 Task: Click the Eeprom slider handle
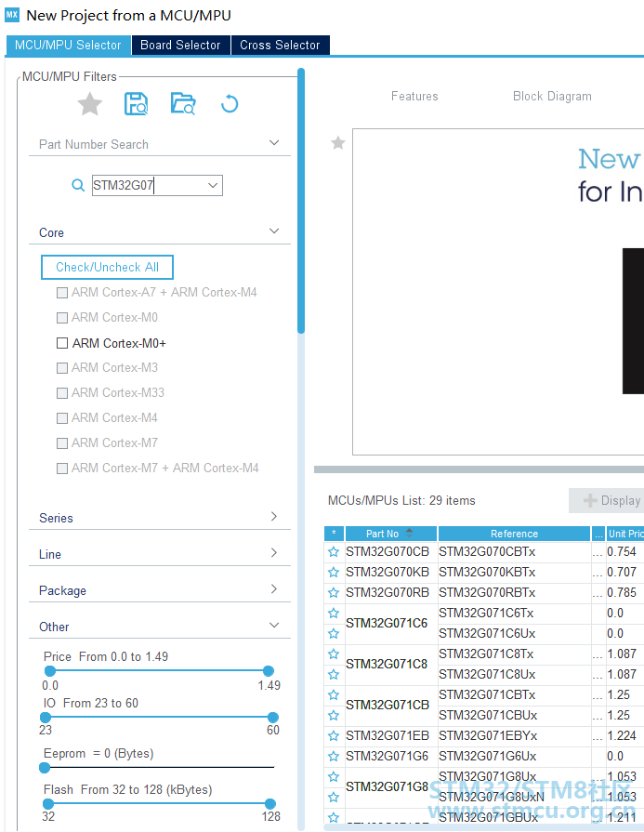pos(45,767)
